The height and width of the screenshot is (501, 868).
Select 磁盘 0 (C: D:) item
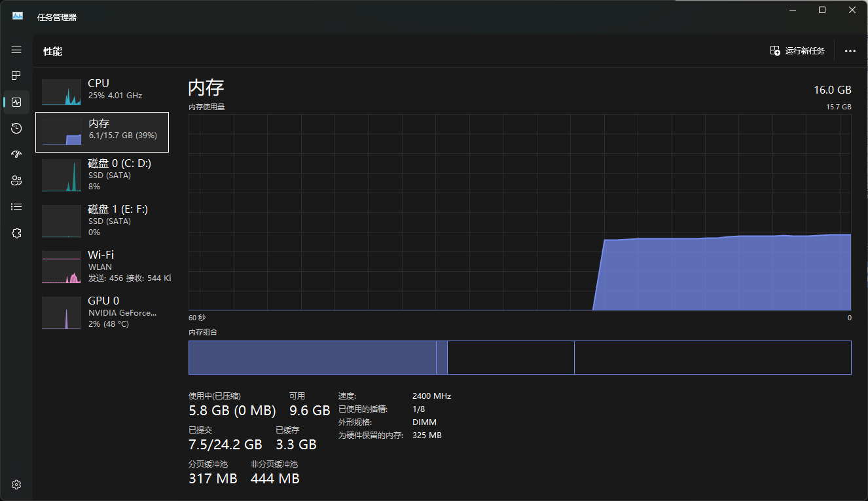(102, 175)
